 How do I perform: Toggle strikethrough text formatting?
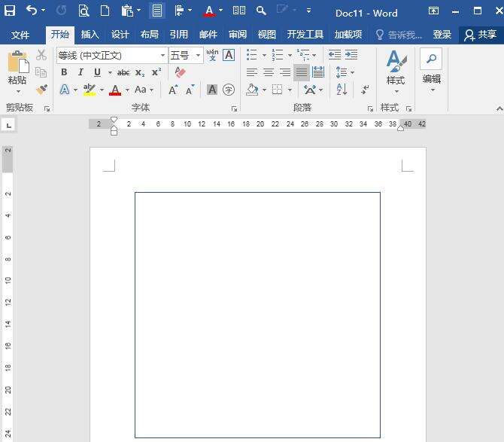pos(123,72)
